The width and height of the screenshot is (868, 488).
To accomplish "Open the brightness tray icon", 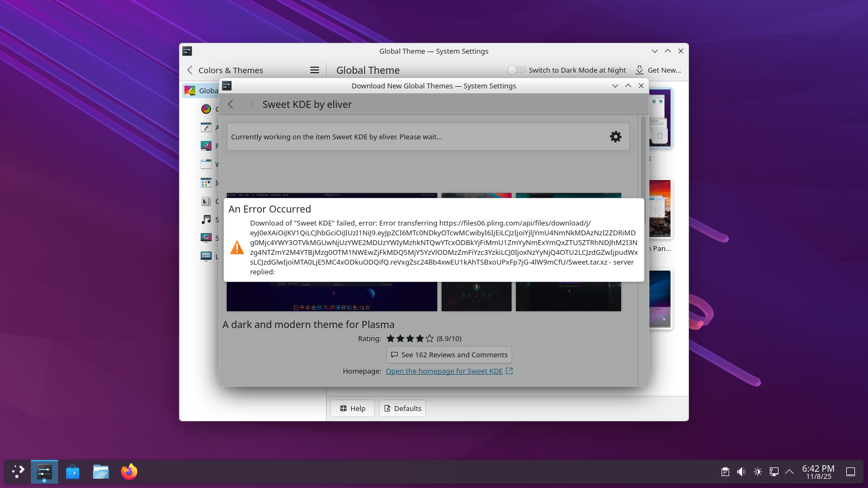I will pyautogui.click(x=758, y=472).
